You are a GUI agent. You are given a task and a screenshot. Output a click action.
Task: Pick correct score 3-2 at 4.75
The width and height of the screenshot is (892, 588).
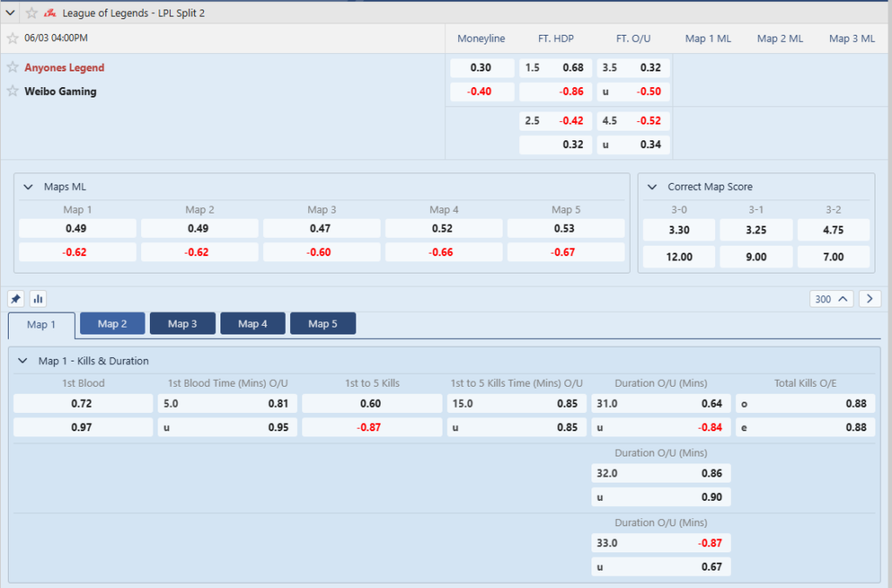coord(834,230)
